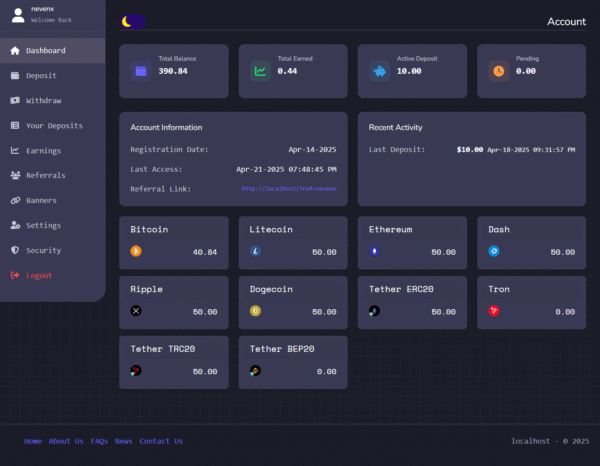This screenshot has height=466, width=600.
Task: Click the Litecoin card title
Action: [x=271, y=230]
